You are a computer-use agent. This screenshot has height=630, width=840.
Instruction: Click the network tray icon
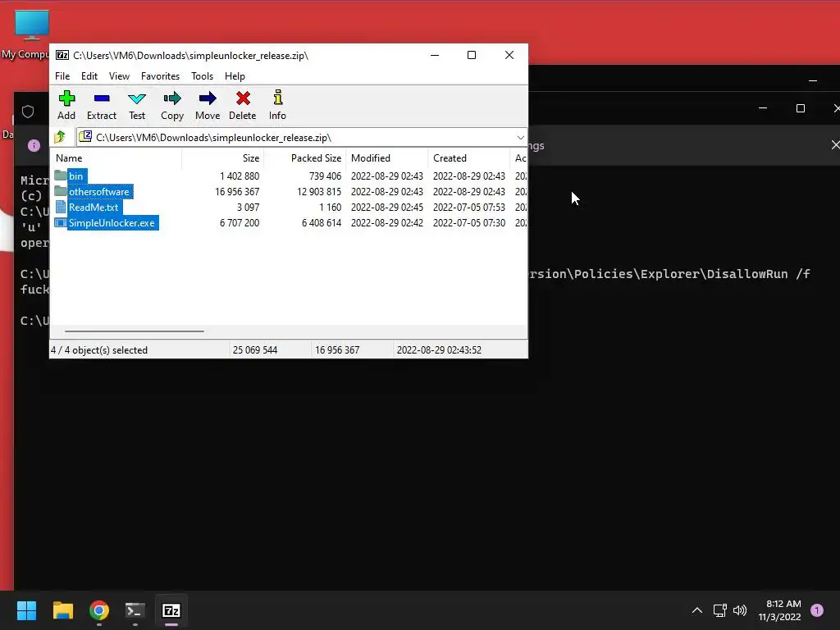(719, 610)
